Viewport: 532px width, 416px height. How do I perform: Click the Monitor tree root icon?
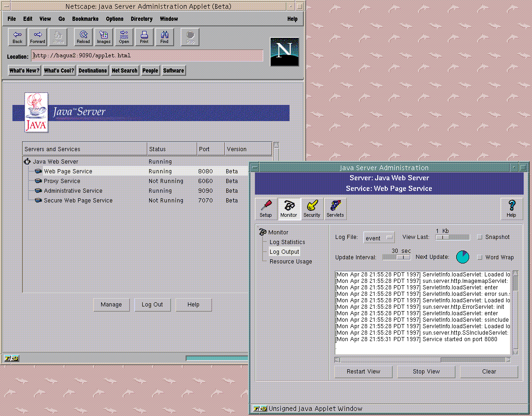click(x=263, y=232)
